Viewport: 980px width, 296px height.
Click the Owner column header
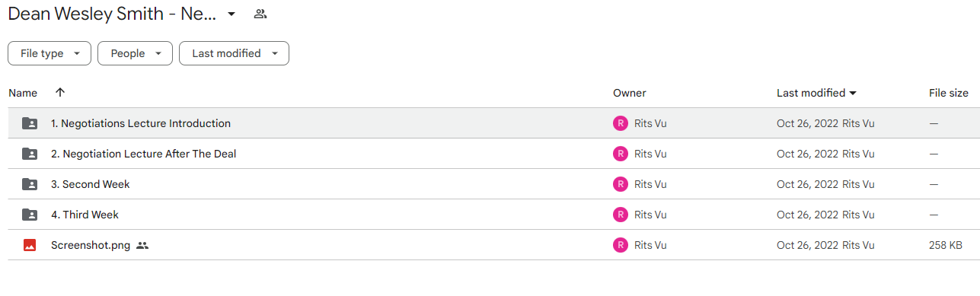coord(630,93)
